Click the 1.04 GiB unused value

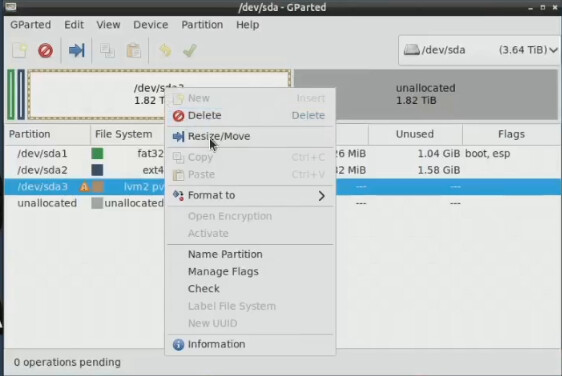coord(439,154)
